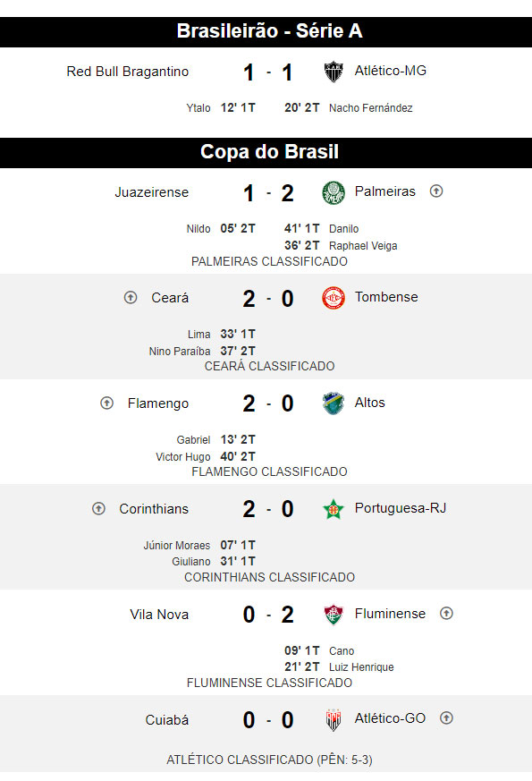This screenshot has width=532, height=781.
Task: Click the qualified arrow icon beside Corinthians
Action: pos(98,508)
